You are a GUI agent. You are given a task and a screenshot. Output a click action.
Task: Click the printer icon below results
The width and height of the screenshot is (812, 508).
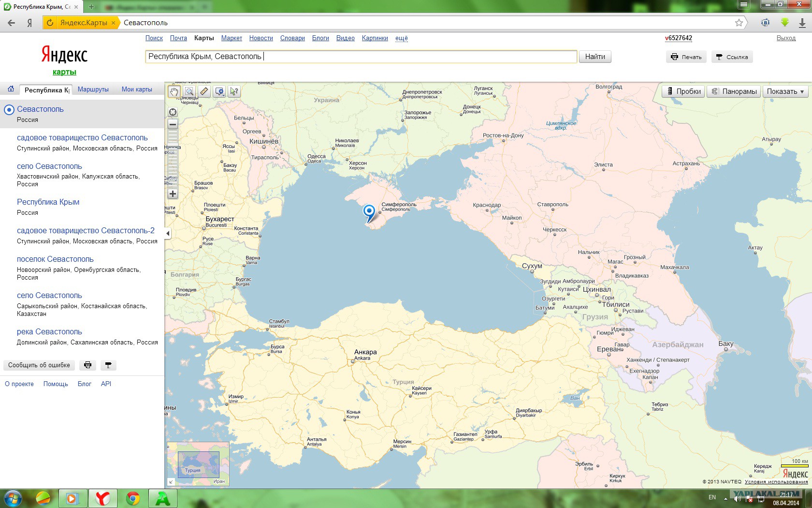[x=87, y=365]
